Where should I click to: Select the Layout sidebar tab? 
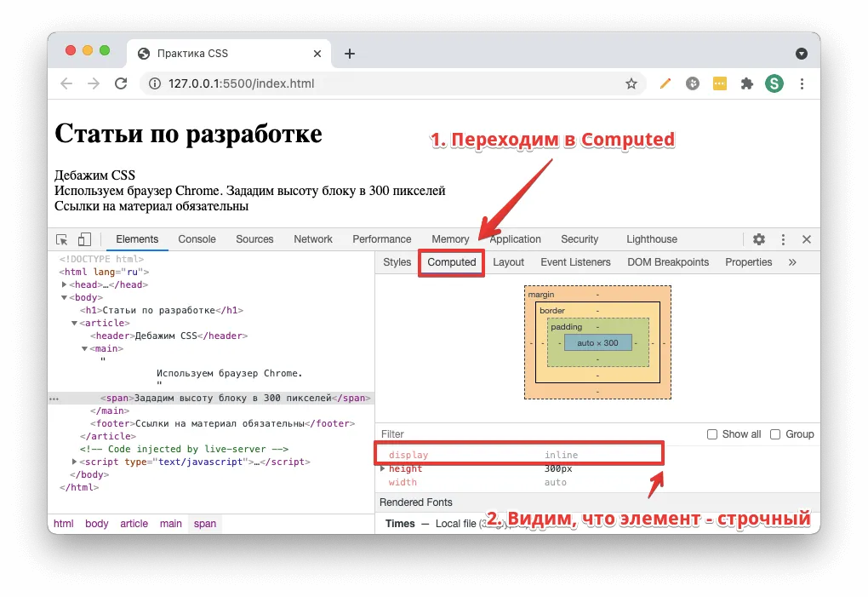pos(508,262)
